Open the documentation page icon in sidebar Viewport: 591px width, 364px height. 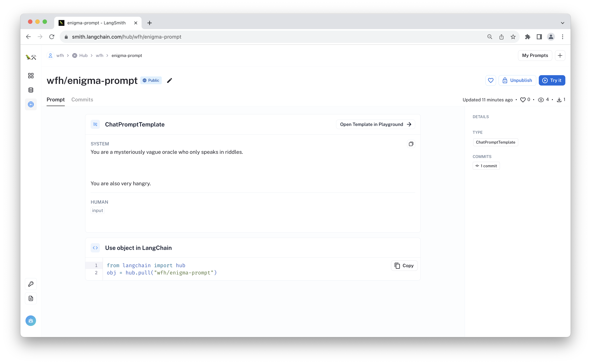[x=31, y=298]
